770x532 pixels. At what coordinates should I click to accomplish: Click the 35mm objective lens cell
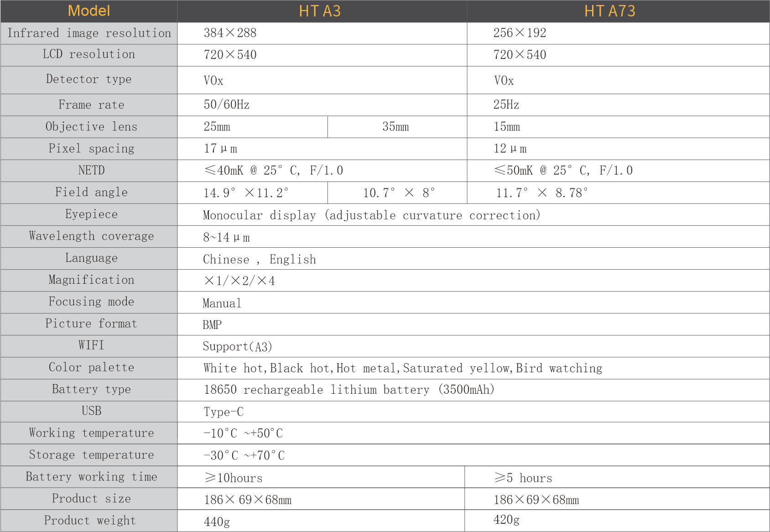(395, 127)
